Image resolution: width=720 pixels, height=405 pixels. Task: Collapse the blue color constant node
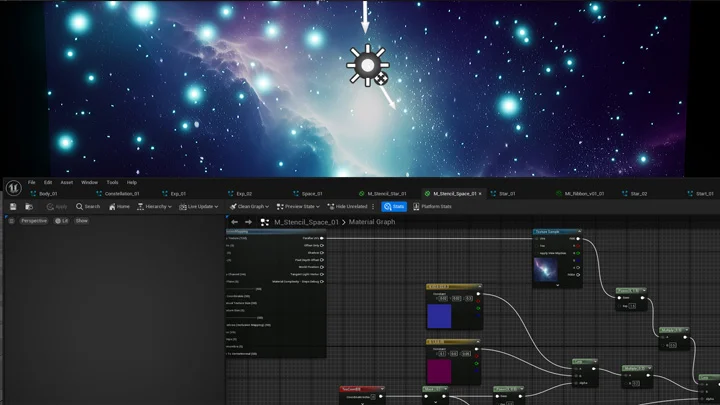[478, 287]
